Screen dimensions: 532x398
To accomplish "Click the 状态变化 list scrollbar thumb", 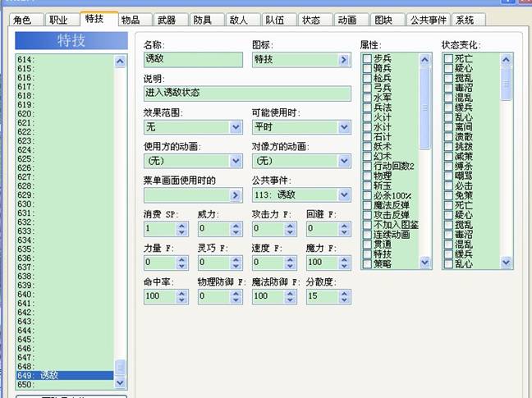I will point(506,84).
